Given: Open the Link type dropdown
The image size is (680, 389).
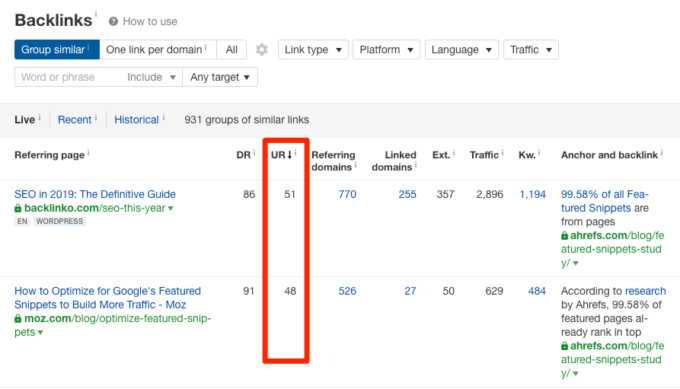Looking at the screenshot, I should (x=313, y=49).
